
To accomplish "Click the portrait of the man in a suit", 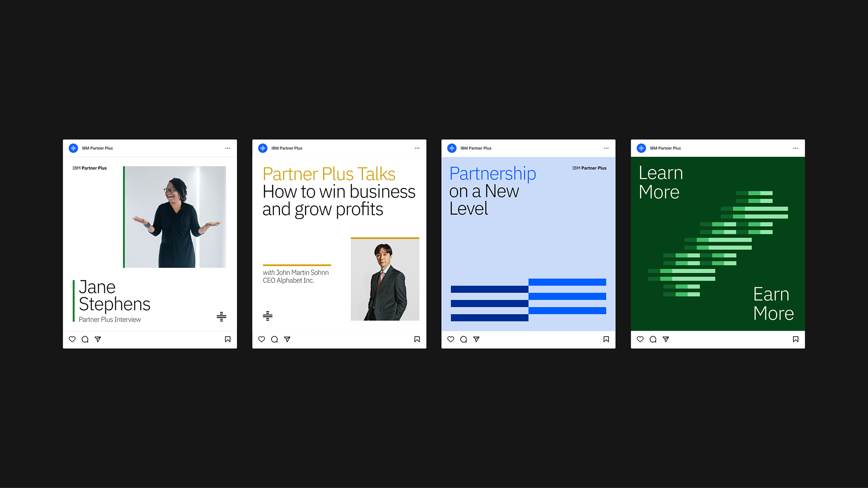I will click(x=385, y=279).
